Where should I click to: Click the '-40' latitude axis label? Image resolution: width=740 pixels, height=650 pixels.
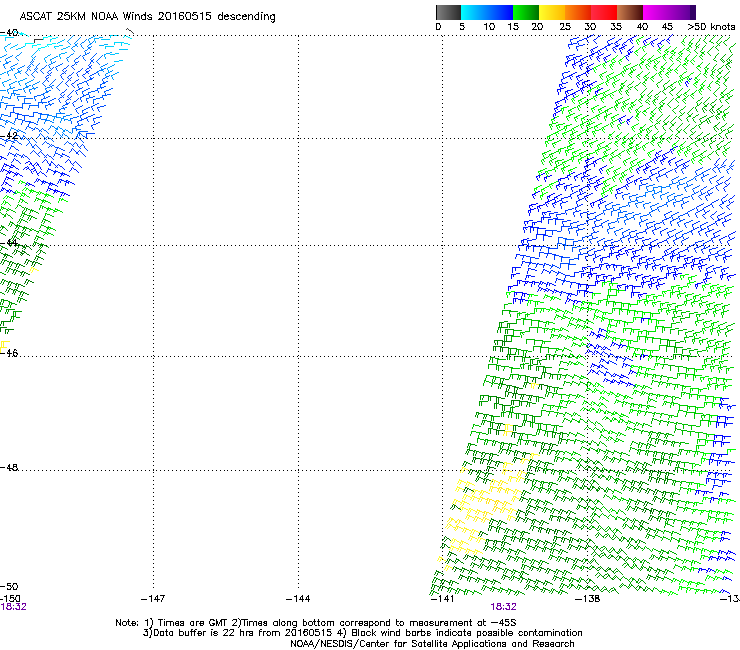click(9, 33)
